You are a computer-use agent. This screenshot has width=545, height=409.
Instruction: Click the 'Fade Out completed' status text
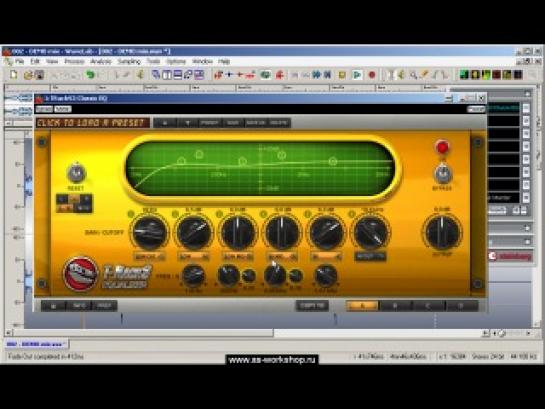45,357
